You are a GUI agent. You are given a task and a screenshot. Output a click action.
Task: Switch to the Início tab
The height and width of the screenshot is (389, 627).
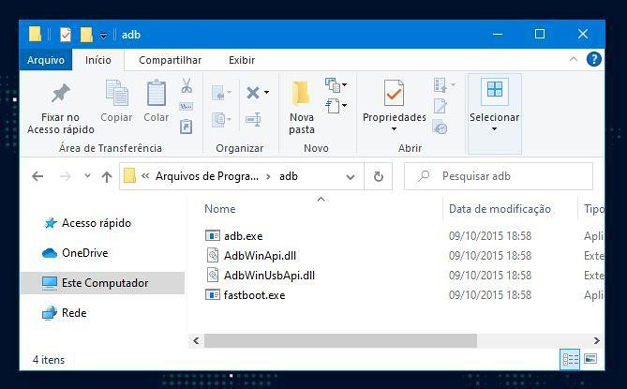98,60
